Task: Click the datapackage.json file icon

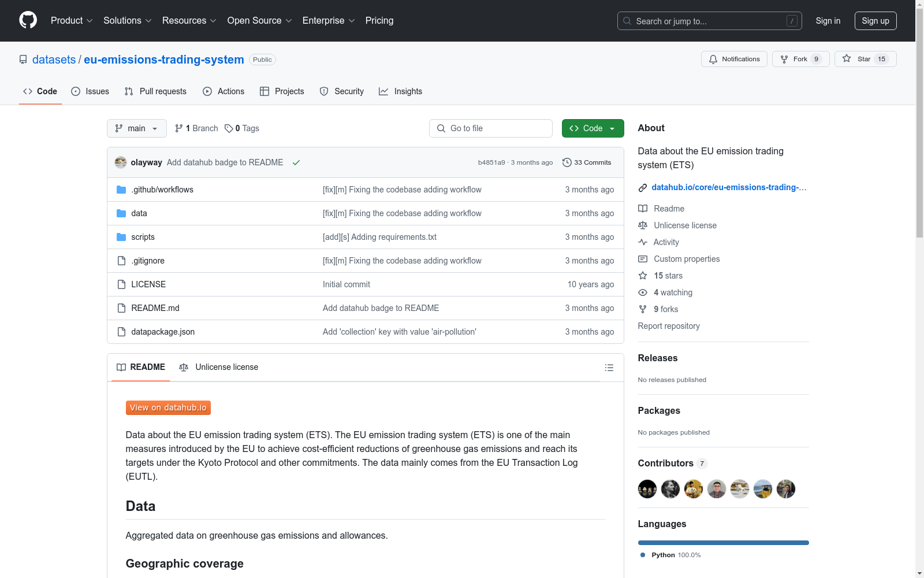Action: [121, 332]
